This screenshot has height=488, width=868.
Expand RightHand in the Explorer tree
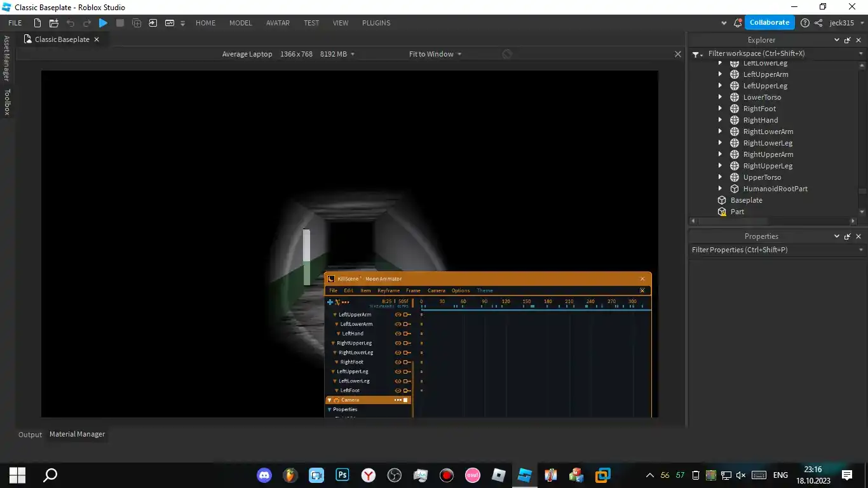(720, 120)
